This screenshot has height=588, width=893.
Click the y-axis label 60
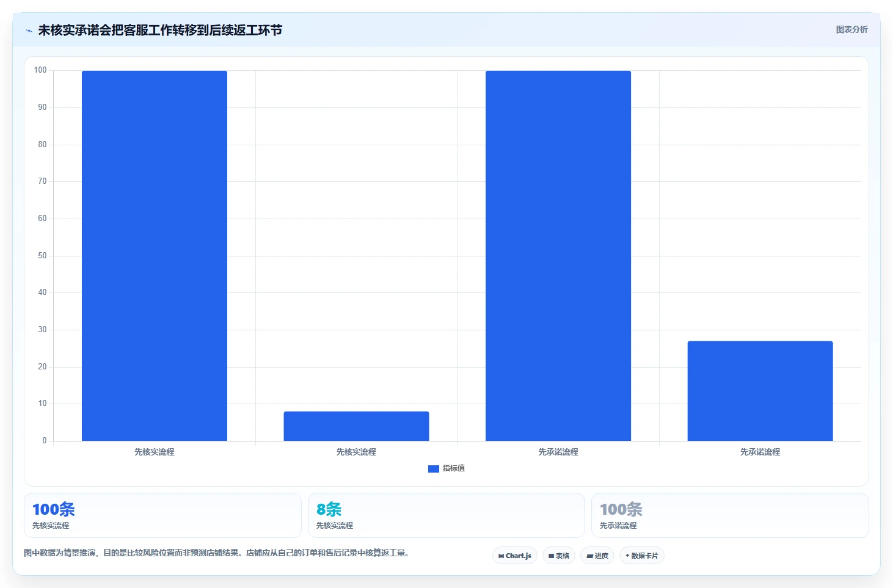[42, 219]
